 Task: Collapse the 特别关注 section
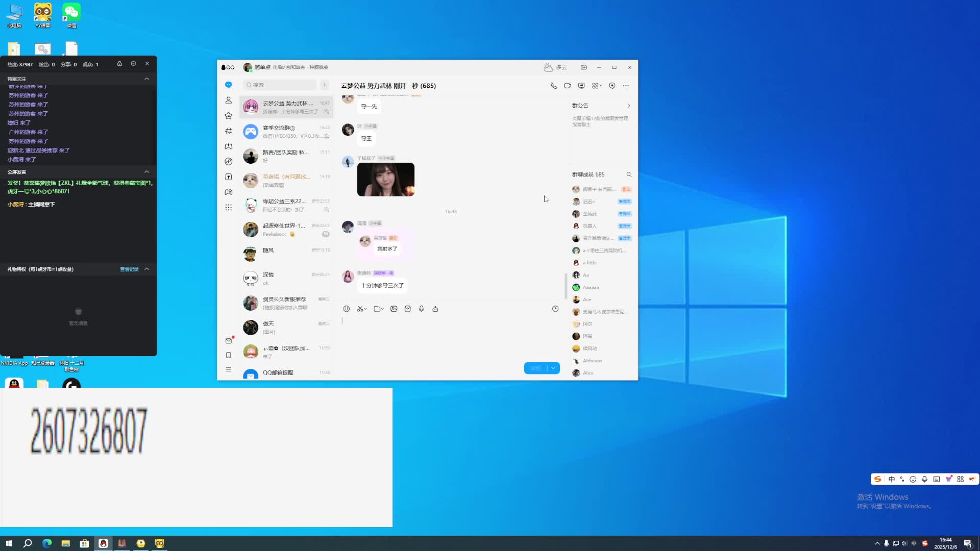pos(146,79)
